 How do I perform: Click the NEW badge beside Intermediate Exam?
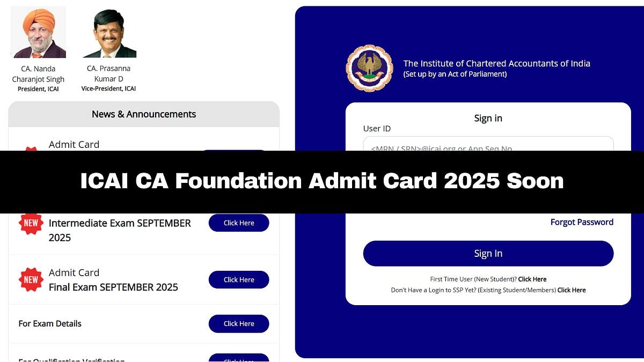click(31, 223)
